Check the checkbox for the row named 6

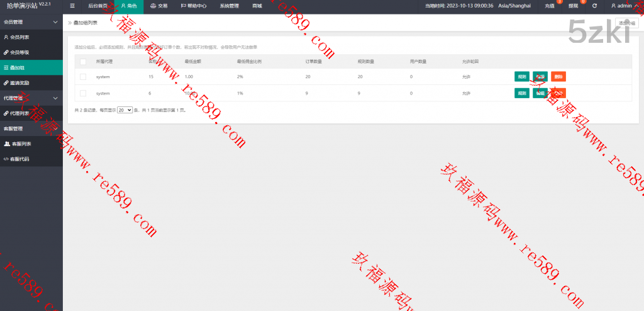pos(83,93)
